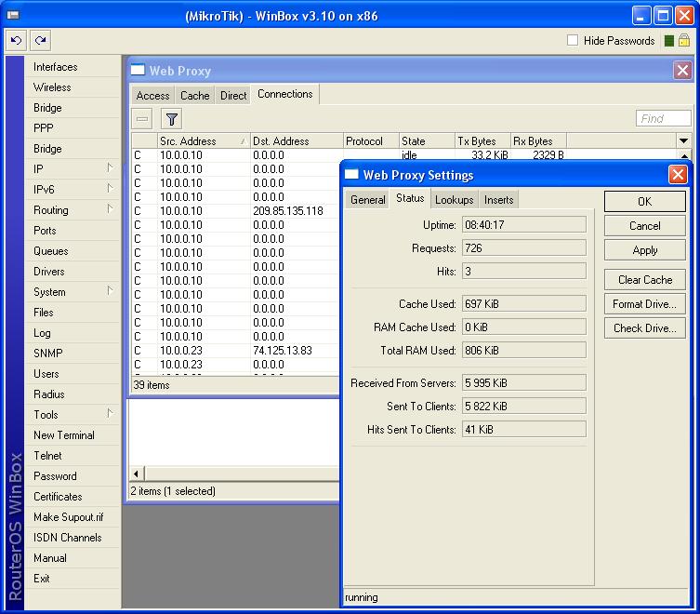
Task: Select the connection to 209.85.135.118
Action: [236, 211]
